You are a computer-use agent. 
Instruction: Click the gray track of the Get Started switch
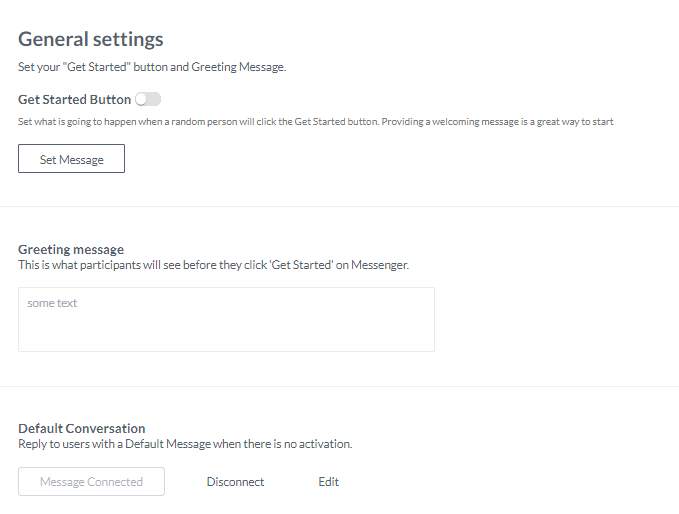point(155,100)
